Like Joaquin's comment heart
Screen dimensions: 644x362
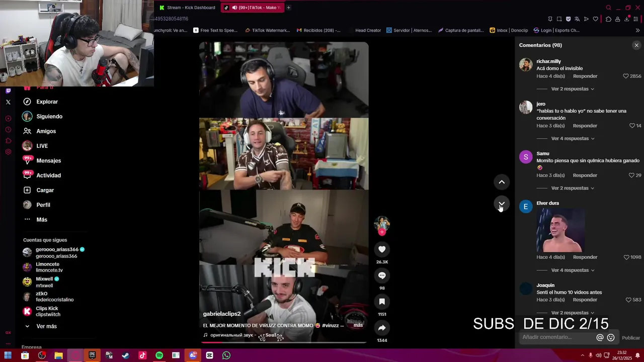coord(628,300)
